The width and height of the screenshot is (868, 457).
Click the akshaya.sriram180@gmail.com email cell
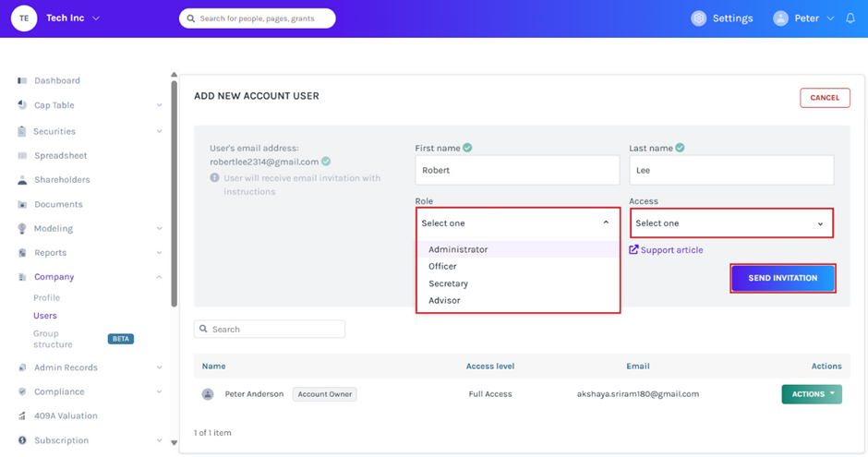point(638,394)
